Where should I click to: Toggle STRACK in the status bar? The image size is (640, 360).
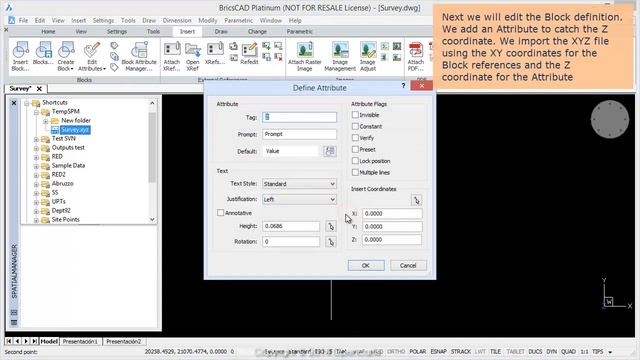tap(461, 351)
